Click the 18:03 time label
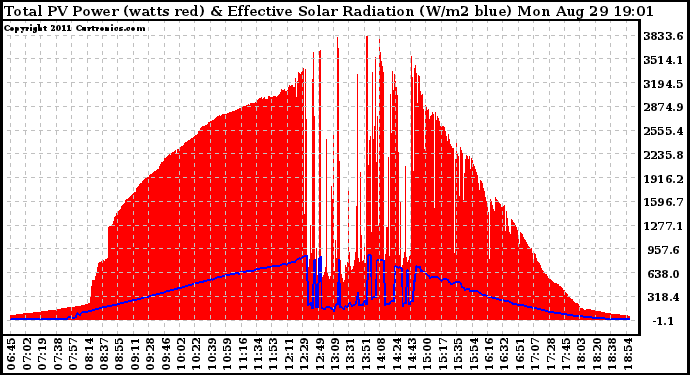 (581, 354)
